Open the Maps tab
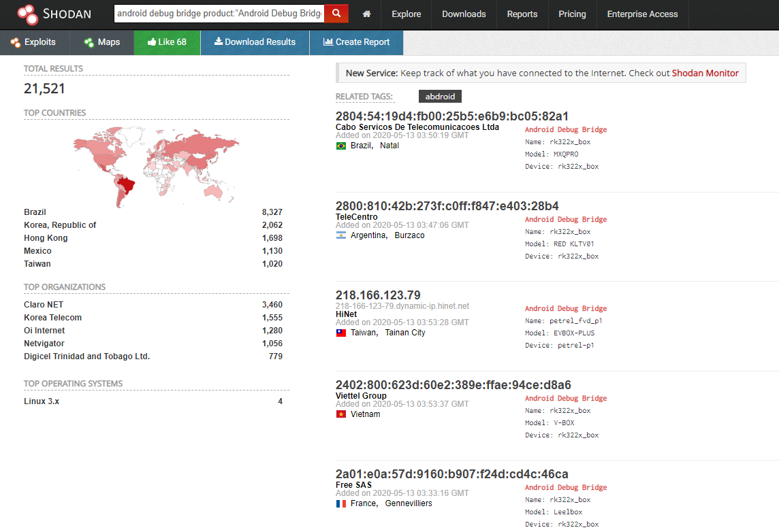Viewport: 779px width, 532px height. coord(102,42)
